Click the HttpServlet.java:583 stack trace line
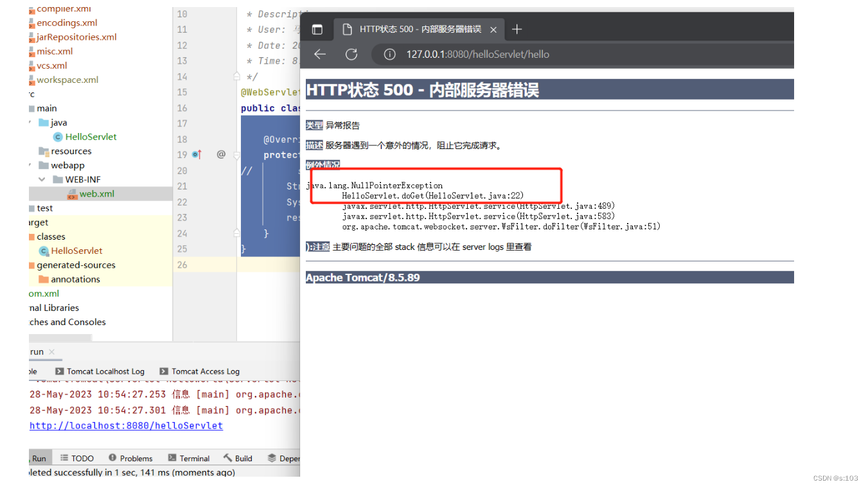Screen dimensions: 868x487 479,216
